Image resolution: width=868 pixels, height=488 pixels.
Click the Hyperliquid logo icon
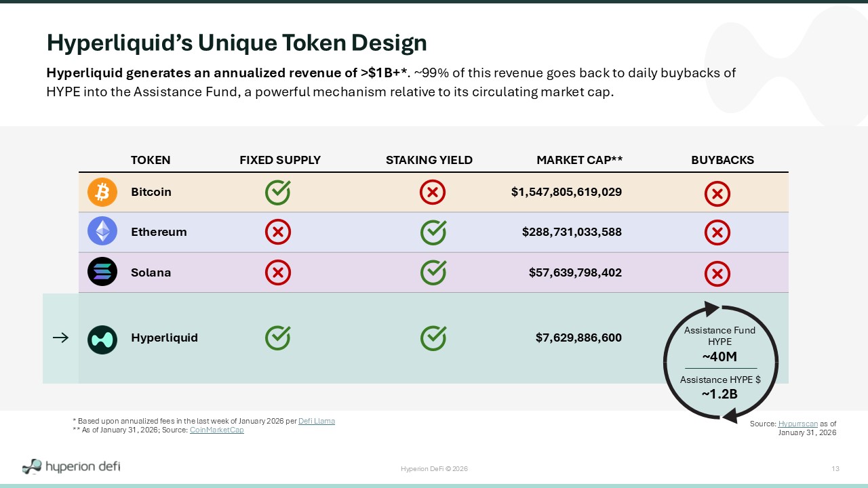102,338
